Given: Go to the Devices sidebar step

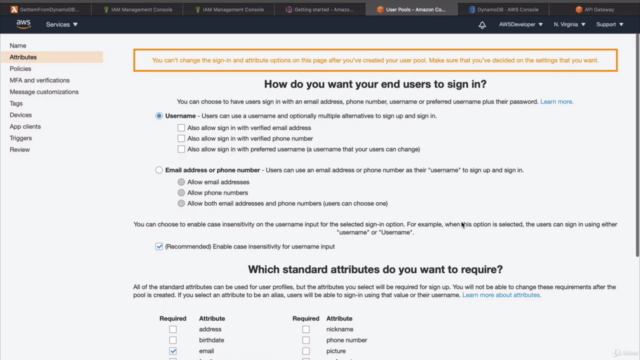Looking at the screenshot, I should click(21, 115).
